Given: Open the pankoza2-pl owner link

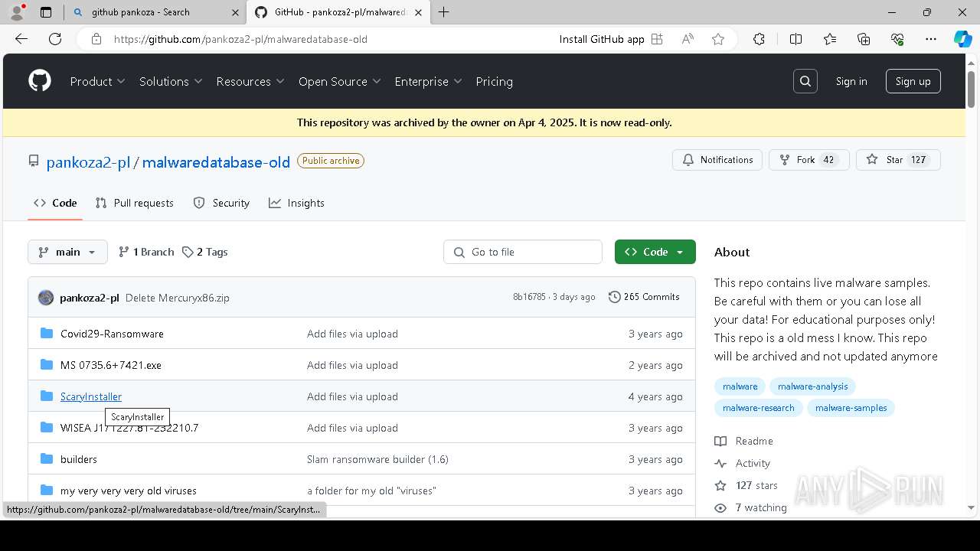Looking at the screenshot, I should click(x=89, y=161).
